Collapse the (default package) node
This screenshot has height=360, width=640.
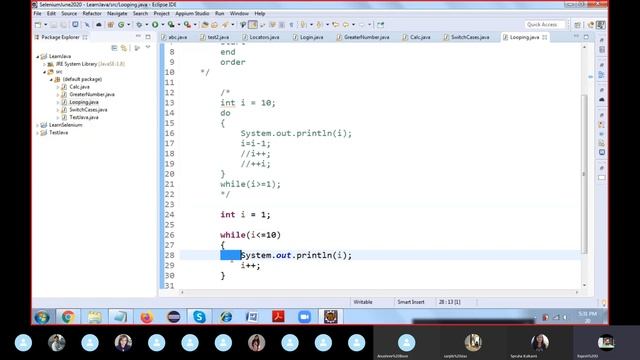click(51, 79)
